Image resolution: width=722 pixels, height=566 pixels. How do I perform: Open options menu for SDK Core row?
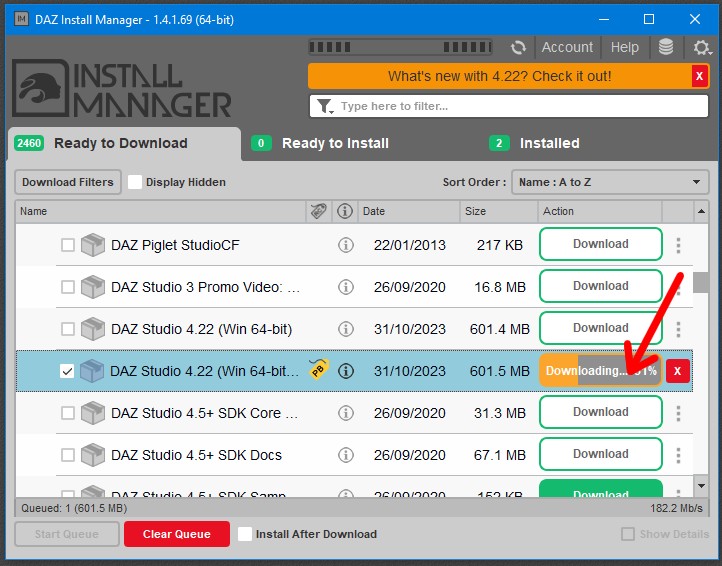coord(678,413)
